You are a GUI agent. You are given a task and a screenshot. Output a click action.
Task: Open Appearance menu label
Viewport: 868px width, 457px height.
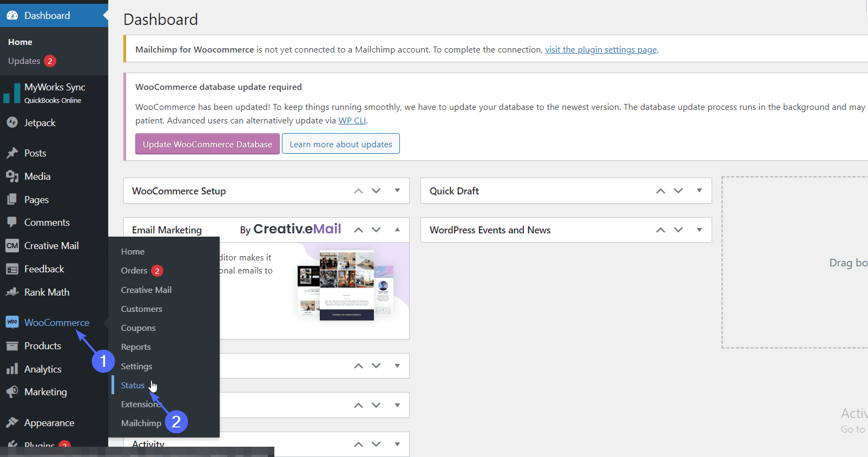tap(49, 423)
